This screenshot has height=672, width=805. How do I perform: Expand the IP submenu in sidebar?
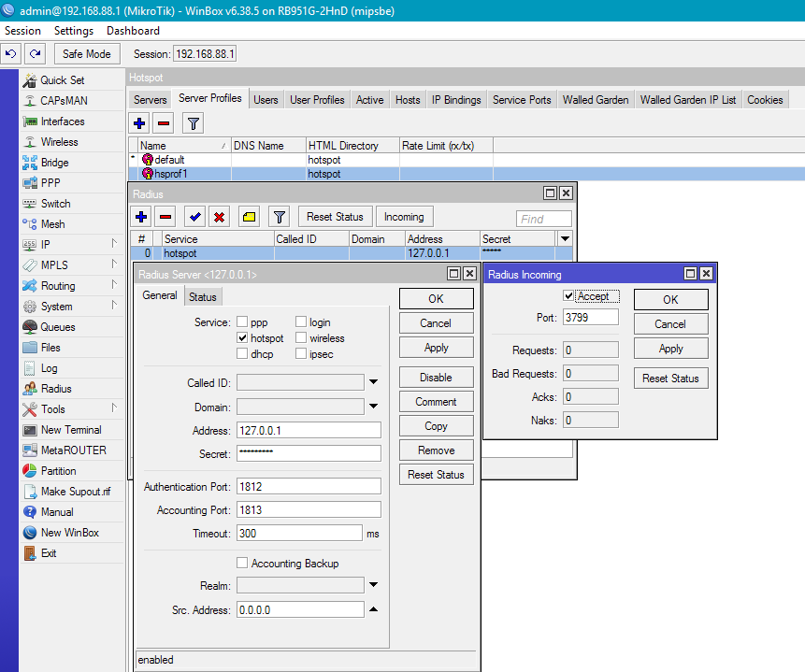pos(114,244)
